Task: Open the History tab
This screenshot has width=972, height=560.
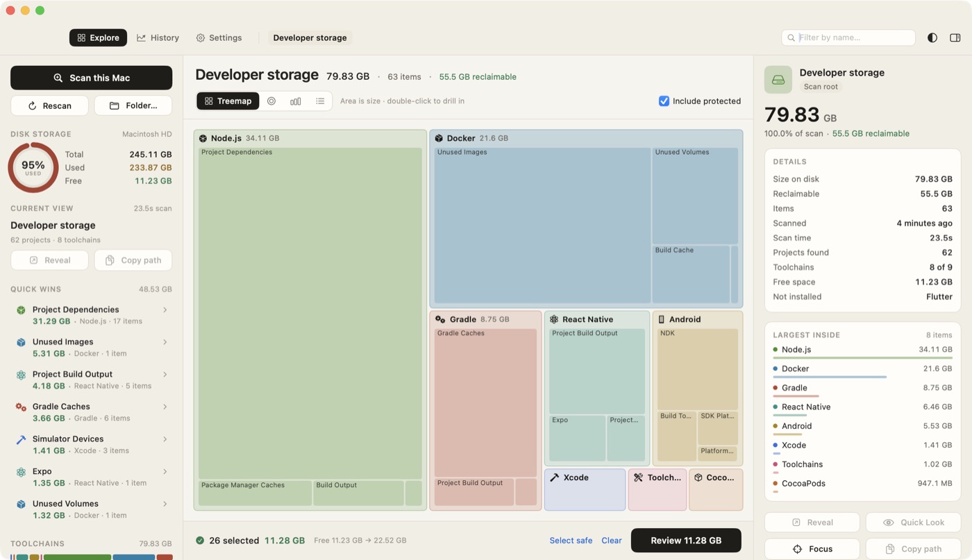Action: [158, 37]
